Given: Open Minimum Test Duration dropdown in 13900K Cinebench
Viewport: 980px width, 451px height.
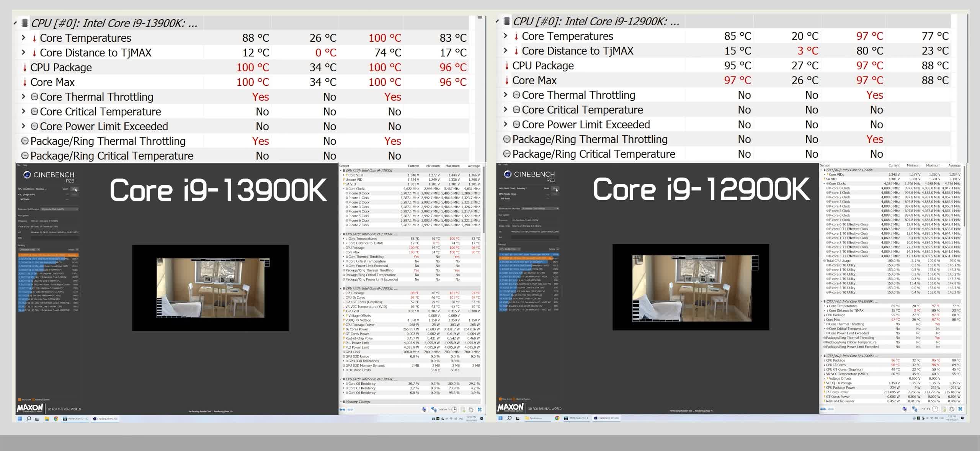Looking at the screenshot, I should pyautogui.click(x=60, y=209).
